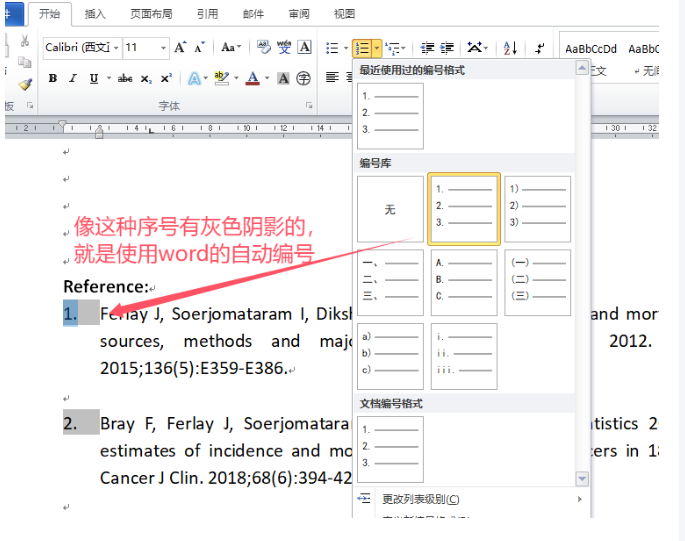Click the Bullets list icon
The image size is (685, 541).
coord(332,48)
